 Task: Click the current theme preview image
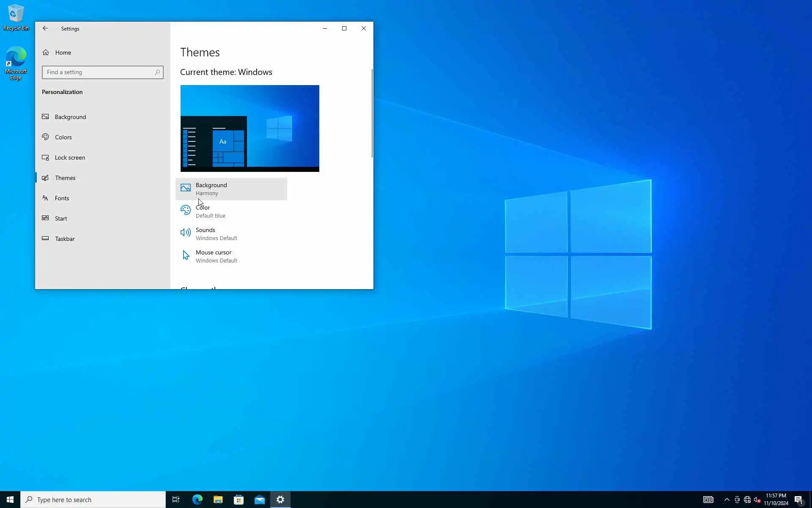coord(250,128)
